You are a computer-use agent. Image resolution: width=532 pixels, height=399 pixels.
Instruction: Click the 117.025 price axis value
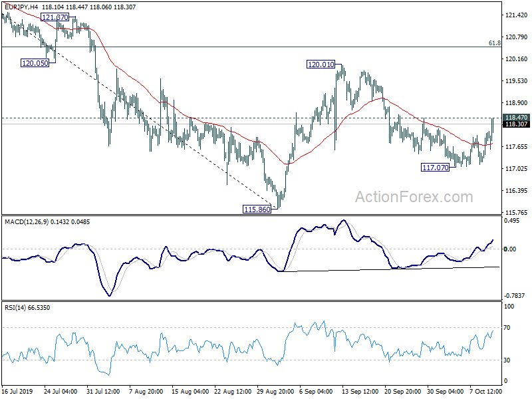point(517,169)
